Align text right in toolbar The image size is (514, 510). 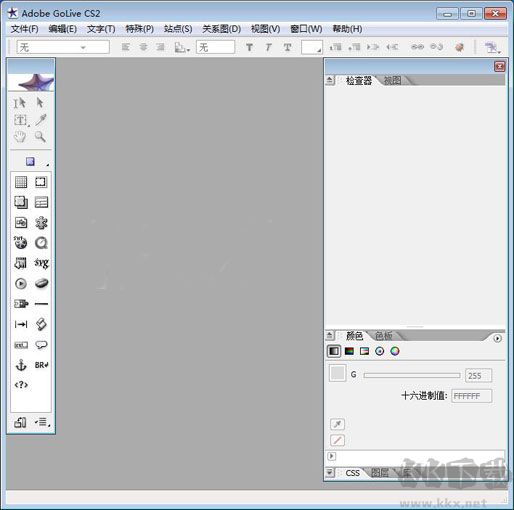click(161, 47)
